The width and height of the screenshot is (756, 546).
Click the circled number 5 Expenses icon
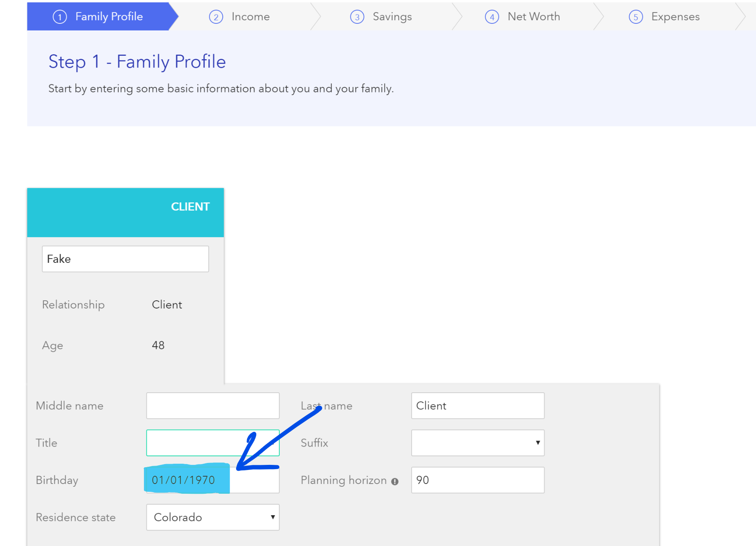tap(636, 17)
